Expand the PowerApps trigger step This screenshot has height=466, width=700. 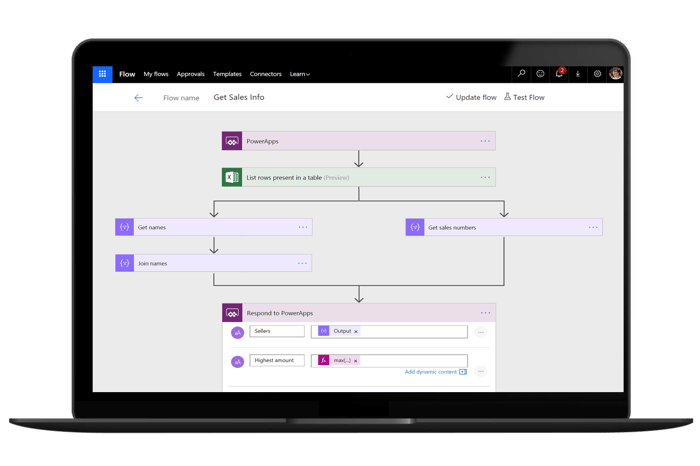[x=359, y=141]
